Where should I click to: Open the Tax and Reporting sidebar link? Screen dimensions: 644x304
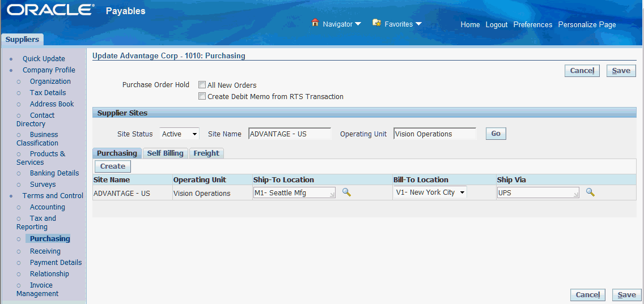click(x=36, y=222)
